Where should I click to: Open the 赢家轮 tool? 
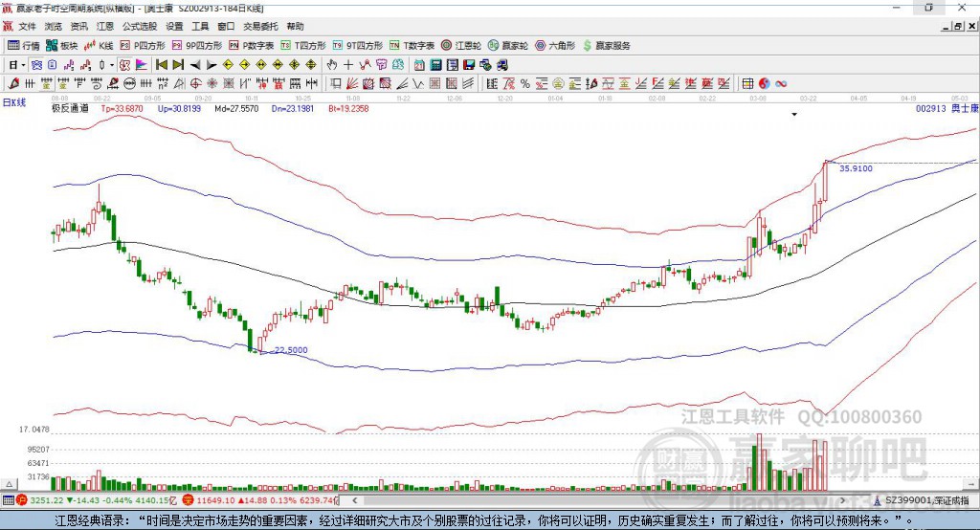(x=508, y=46)
